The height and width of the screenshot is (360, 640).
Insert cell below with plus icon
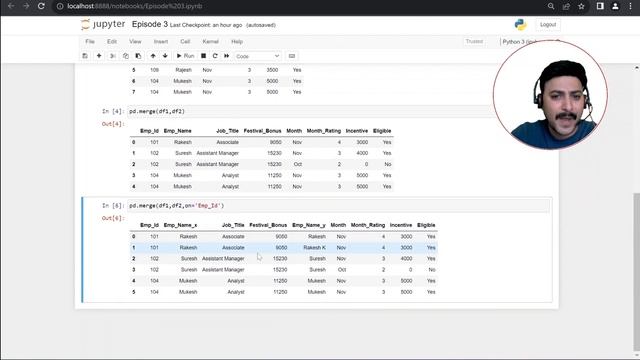click(x=99, y=56)
